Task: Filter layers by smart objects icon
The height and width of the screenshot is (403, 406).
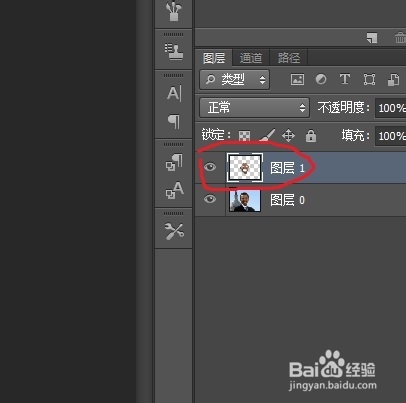Action: (x=394, y=80)
